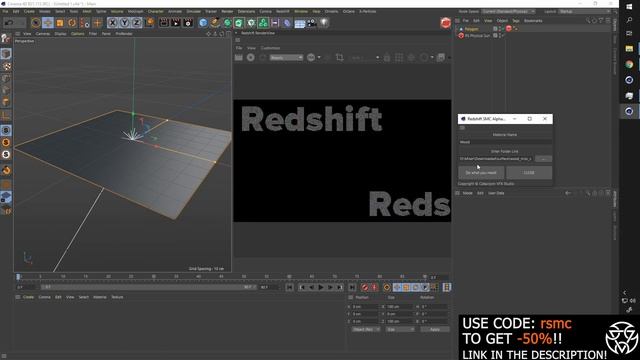Toggle Autokeying red button
Viewport: 640px width, 360px height.
[x=374, y=287]
